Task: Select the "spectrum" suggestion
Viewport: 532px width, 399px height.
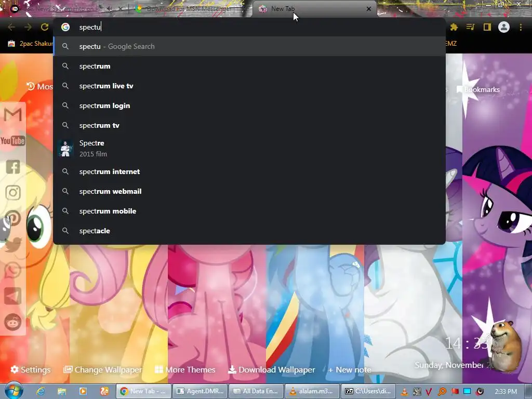Action: tap(249, 66)
